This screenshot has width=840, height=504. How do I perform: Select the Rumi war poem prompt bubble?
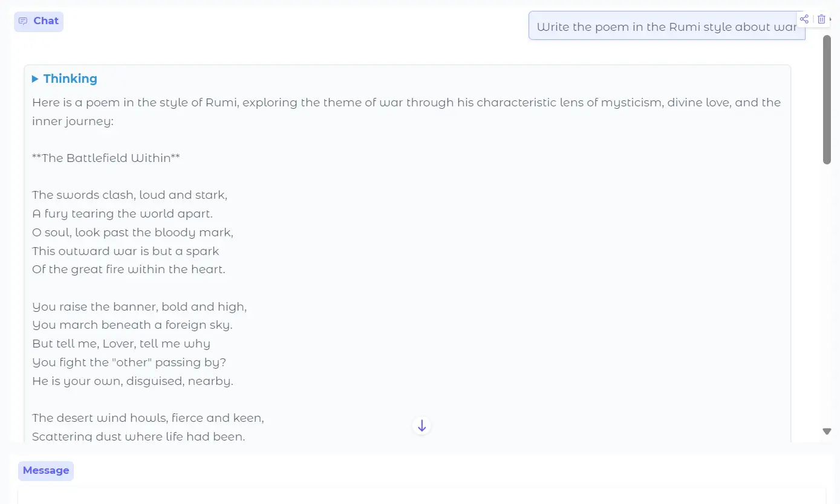(666, 26)
